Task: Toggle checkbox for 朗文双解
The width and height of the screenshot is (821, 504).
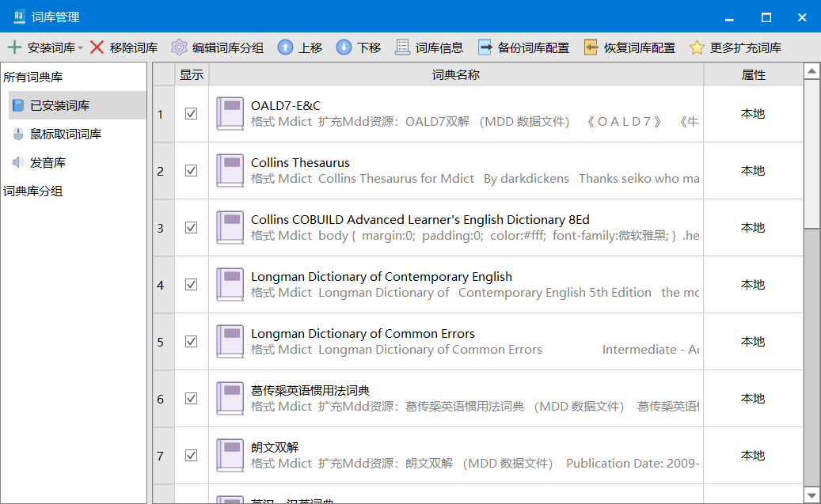Action: click(191, 456)
